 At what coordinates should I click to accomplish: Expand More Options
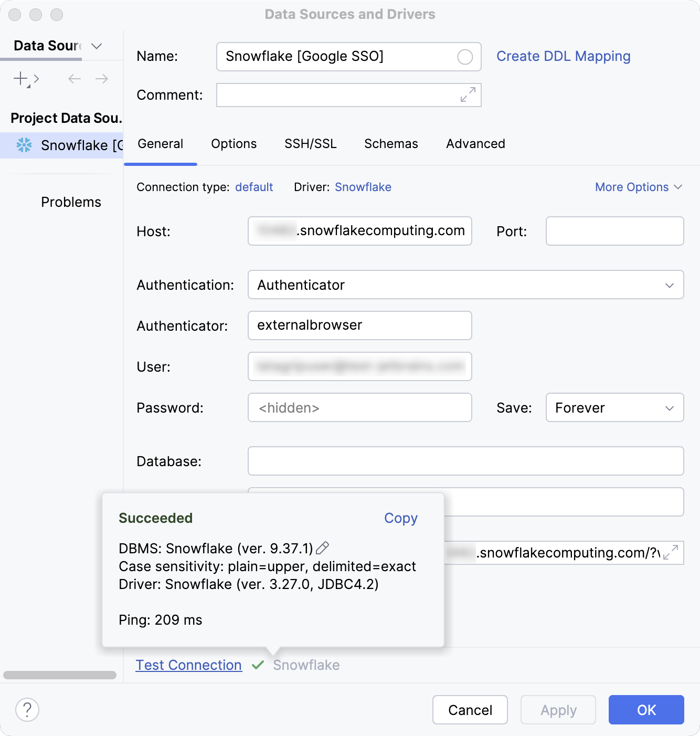(638, 187)
